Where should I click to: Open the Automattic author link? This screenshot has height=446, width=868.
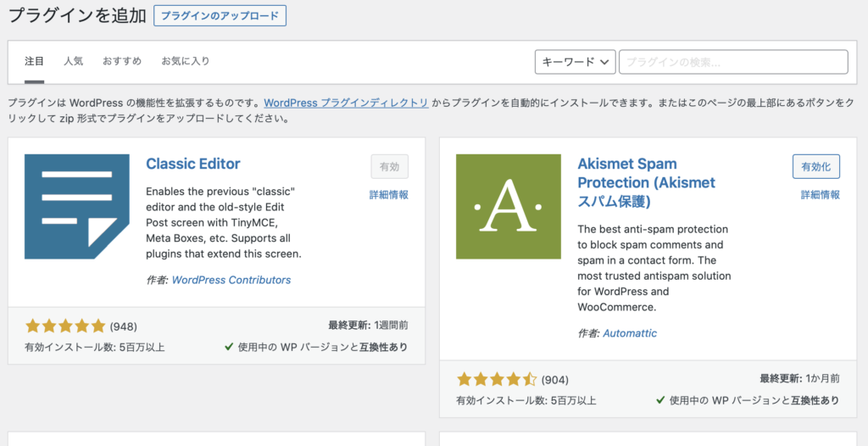[x=630, y=333]
